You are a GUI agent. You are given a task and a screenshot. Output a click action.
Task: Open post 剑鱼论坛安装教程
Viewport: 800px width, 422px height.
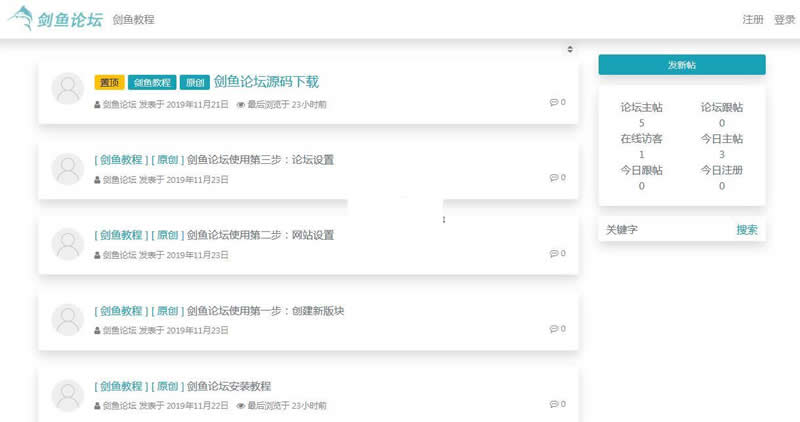tap(228, 386)
